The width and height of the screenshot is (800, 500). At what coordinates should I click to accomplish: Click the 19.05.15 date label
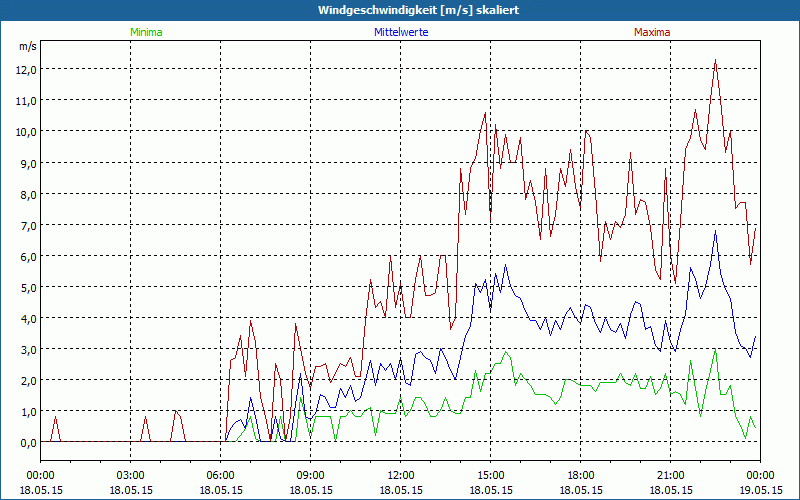tap(759, 490)
